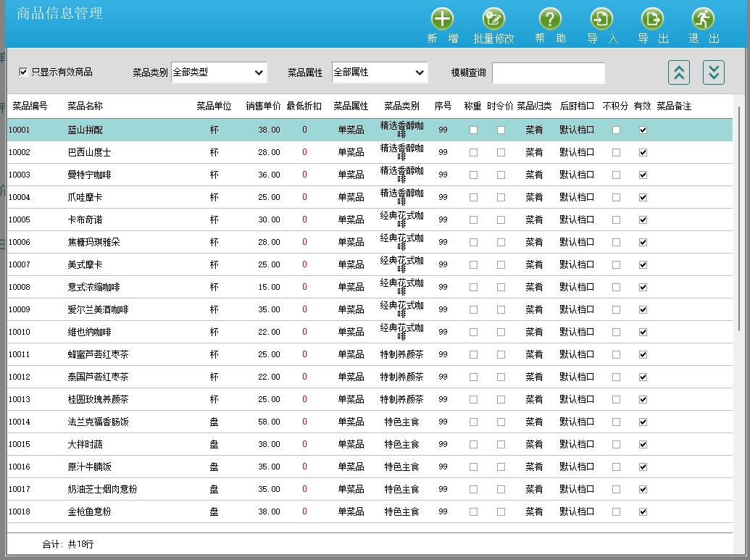Image resolution: width=750 pixels, height=560 pixels.
Task: Open 批量修改 batch edit icon
Action: point(493,20)
